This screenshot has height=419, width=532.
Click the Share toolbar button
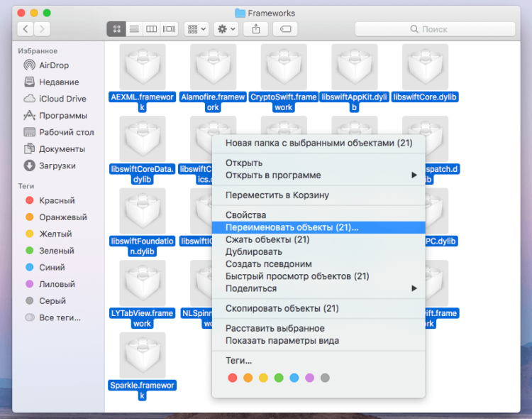[256, 29]
